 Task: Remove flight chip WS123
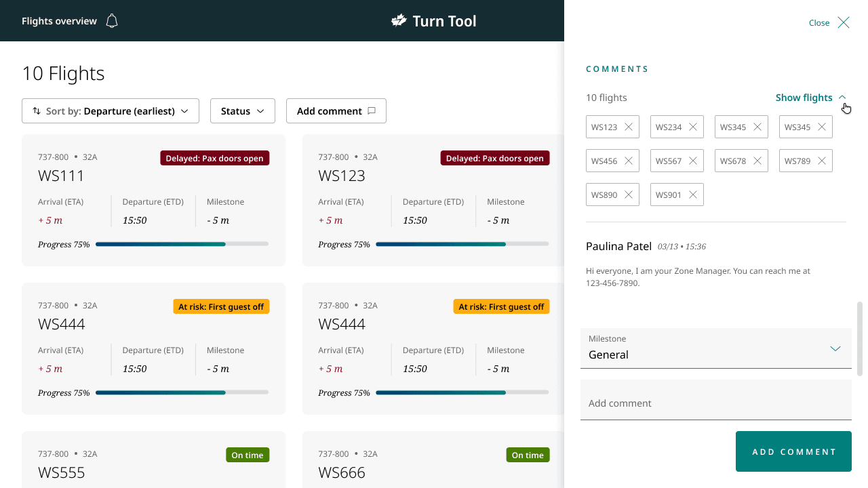click(629, 127)
